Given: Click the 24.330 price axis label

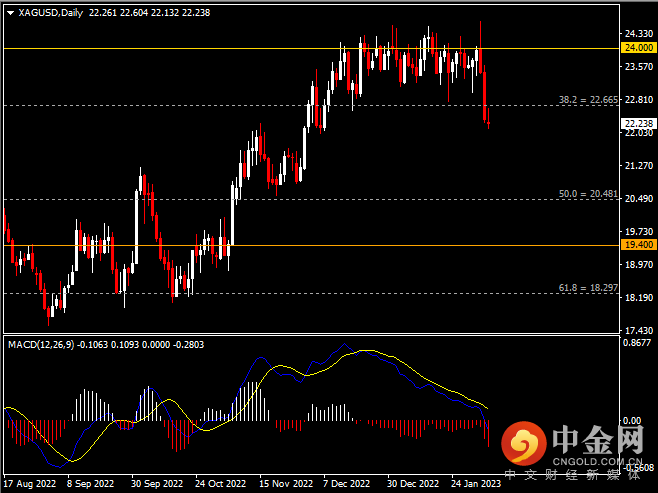Looking at the screenshot, I should 638,33.
